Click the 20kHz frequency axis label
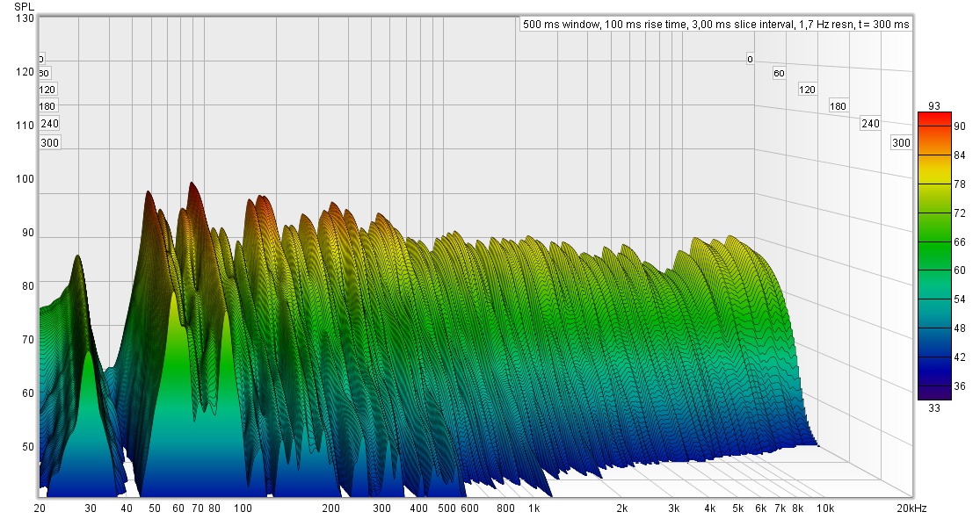 911,508
